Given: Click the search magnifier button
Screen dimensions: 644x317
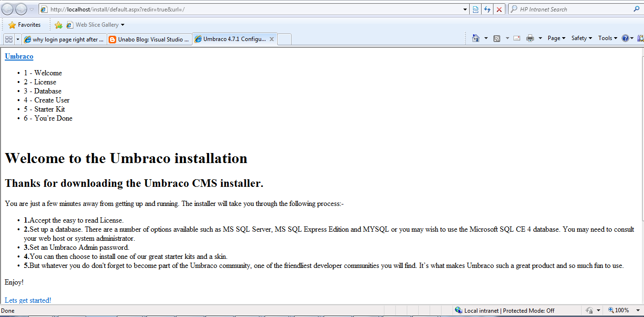Looking at the screenshot, I should click(636, 9).
